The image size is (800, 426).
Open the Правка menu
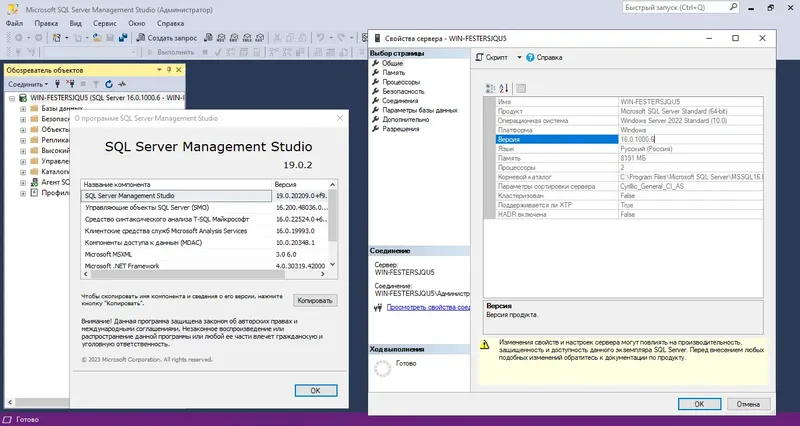(46, 23)
